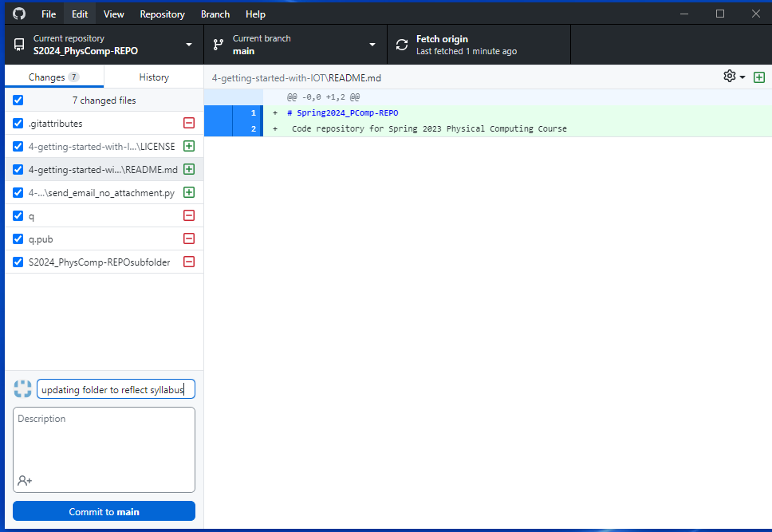Click the Description text area
This screenshot has width=772, height=532.
pyautogui.click(x=104, y=443)
